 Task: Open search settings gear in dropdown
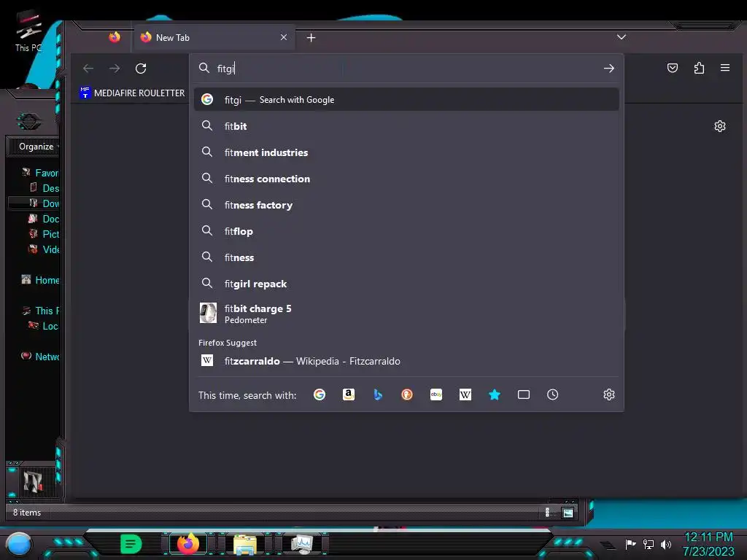click(609, 394)
